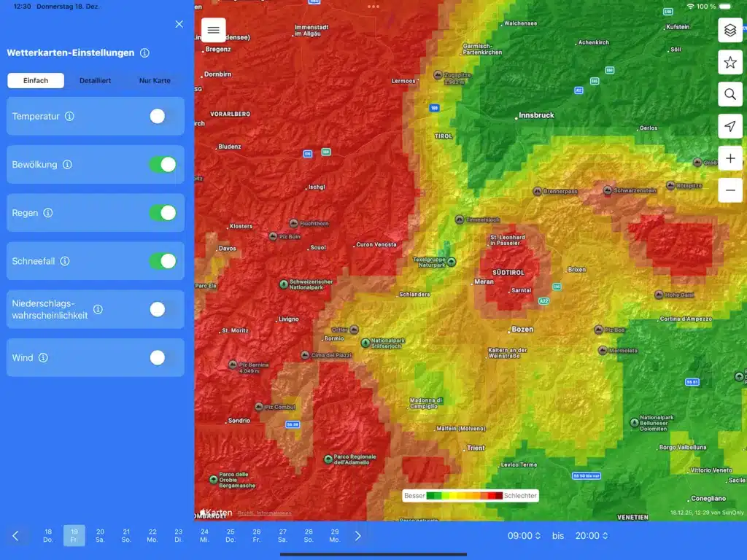747x560 pixels.
Task: Center map on current location arrow
Action: [729, 126]
